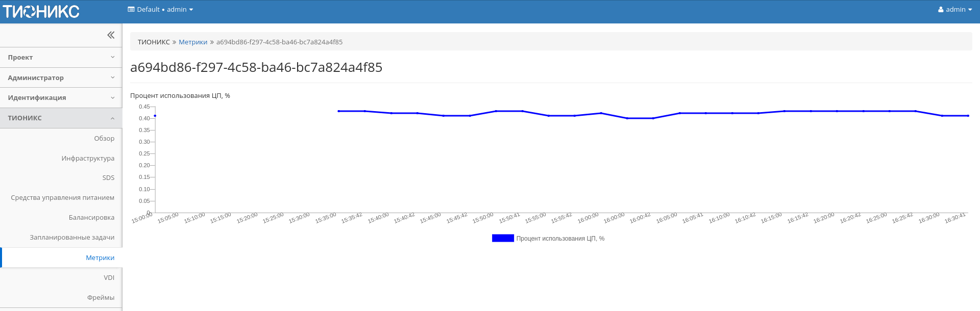Select Средства управления питанием

[63, 198]
